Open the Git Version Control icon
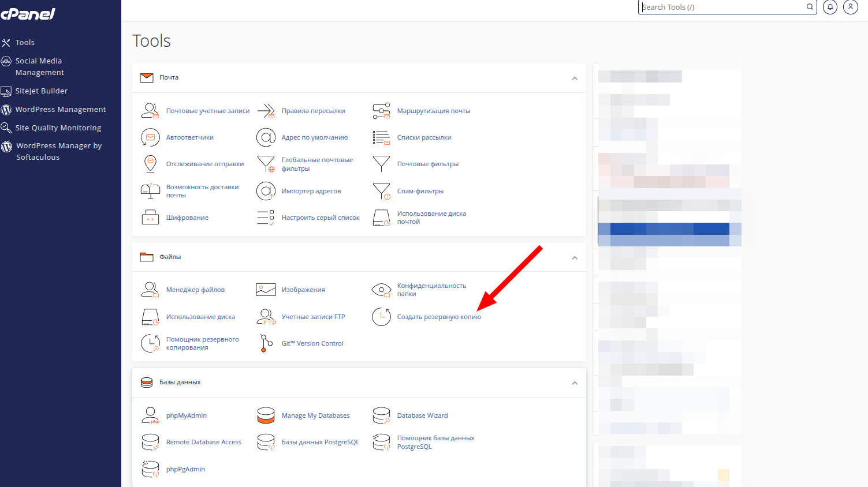Viewport: 868px width, 487px height. tap(266, 343)
